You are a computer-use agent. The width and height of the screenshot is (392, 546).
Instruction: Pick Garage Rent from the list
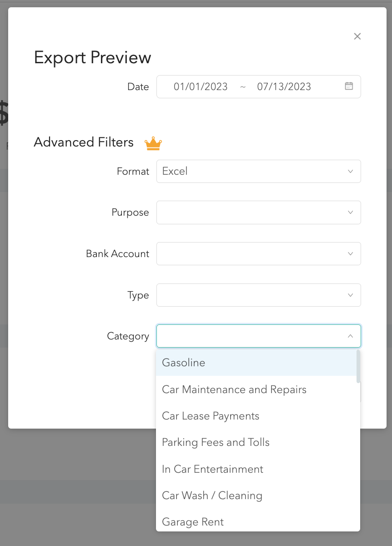click(256, 522)
